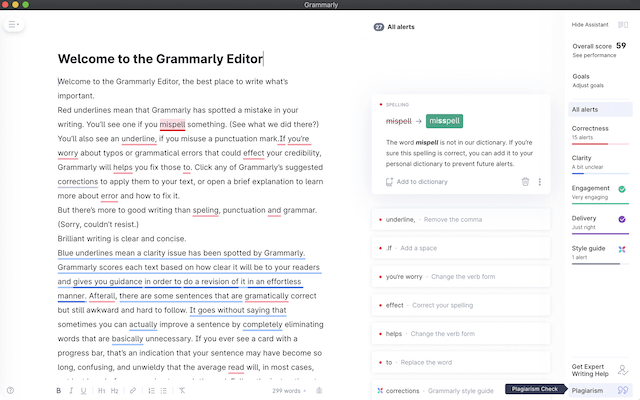Insert a link using the link icon

(x=133, y=390)
